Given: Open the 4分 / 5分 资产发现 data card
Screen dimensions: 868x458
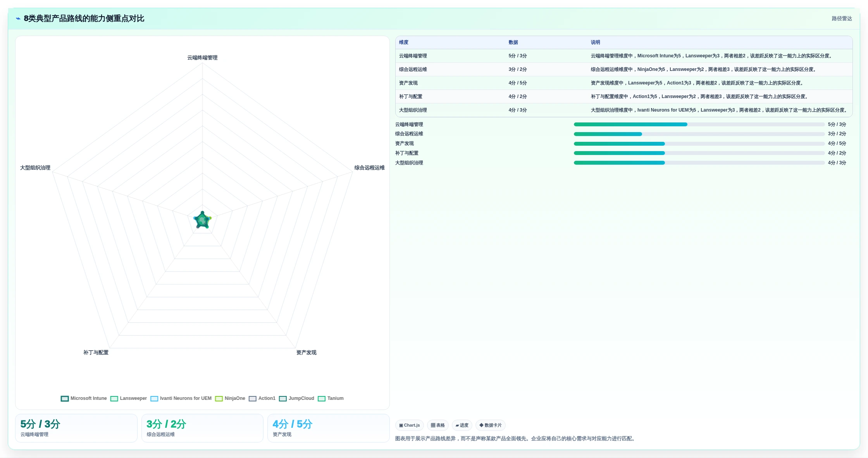Looking at the screenshot, I should coord(329,428).
